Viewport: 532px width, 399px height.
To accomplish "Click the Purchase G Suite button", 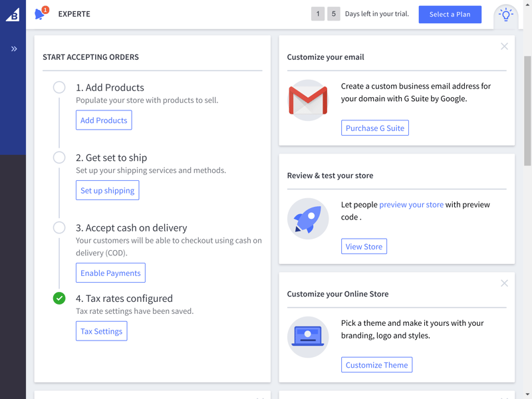I will [375, 128].
